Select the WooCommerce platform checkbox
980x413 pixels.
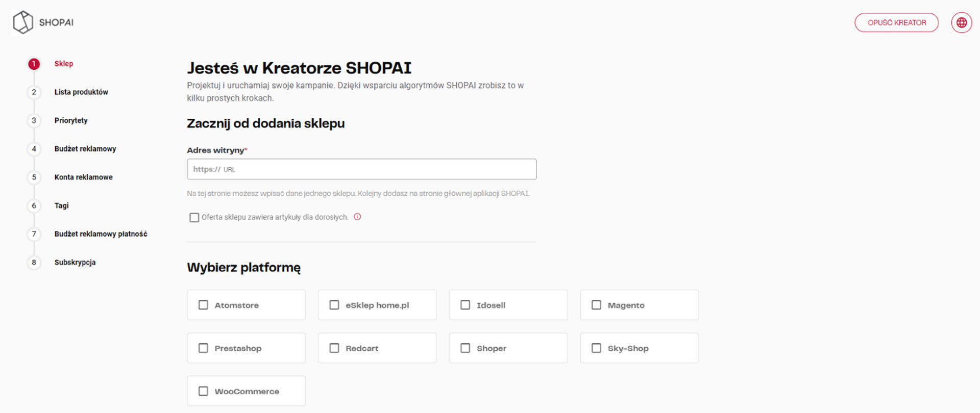(x=203, y=391)
